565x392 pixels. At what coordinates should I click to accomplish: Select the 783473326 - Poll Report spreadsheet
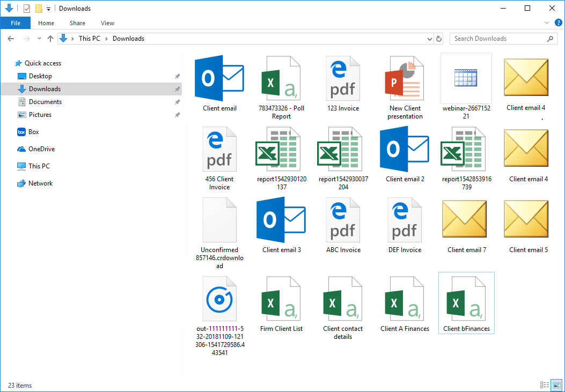click(x=281, y=87)
